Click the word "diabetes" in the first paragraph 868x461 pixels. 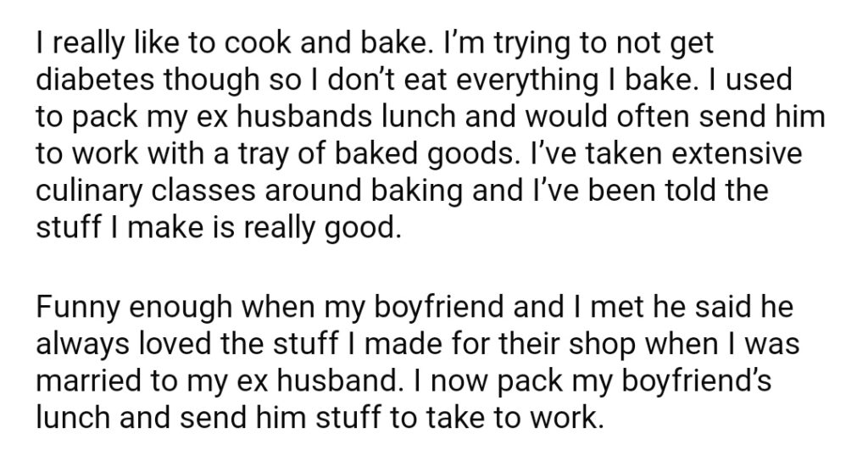95,79
